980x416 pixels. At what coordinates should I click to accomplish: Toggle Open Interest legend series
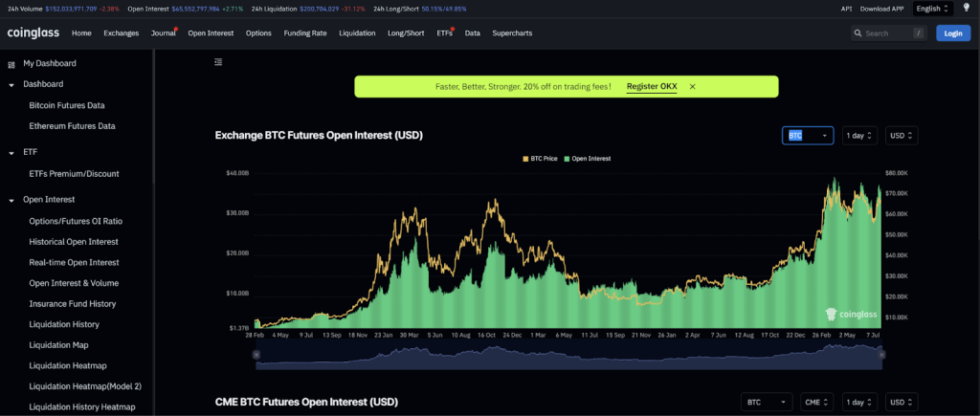point(588,159)
